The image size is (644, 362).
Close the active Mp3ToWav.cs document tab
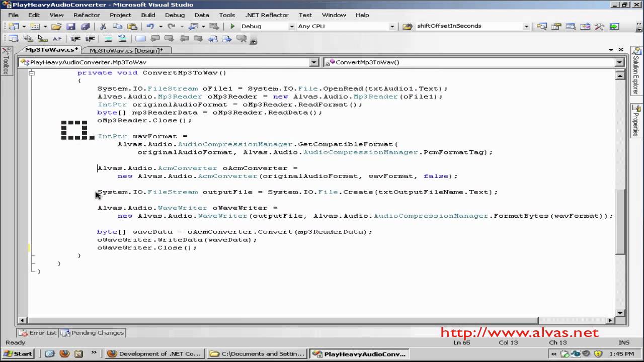point(621,50)
